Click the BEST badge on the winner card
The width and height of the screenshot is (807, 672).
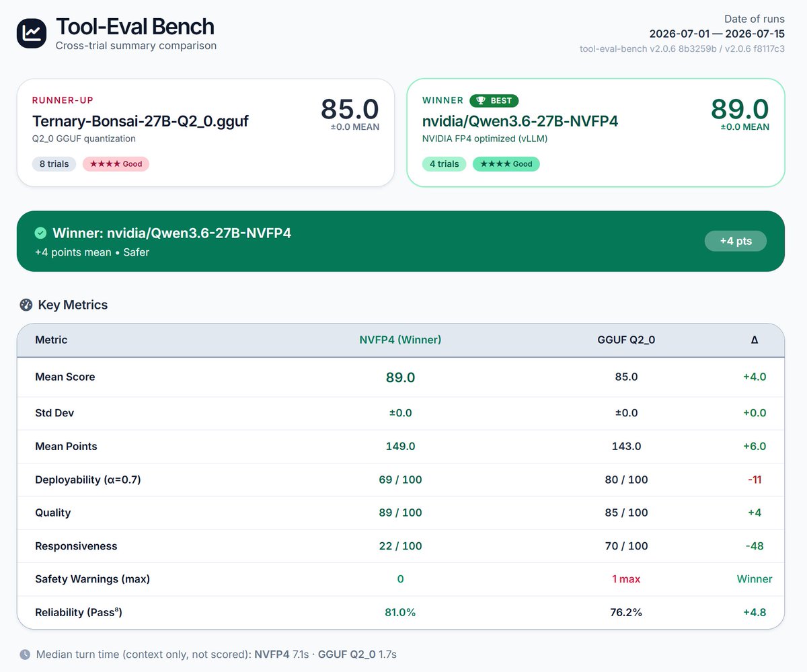point(494,100)
